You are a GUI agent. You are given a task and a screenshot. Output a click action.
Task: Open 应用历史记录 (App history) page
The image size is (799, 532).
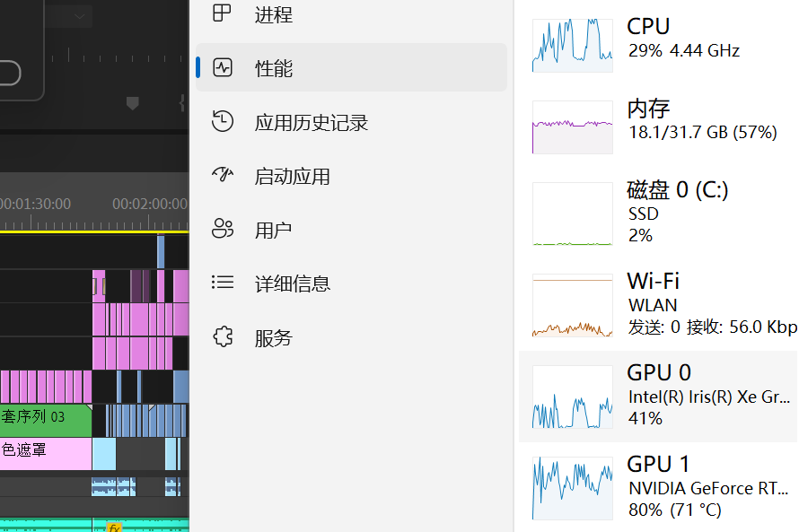pos(351,122)
